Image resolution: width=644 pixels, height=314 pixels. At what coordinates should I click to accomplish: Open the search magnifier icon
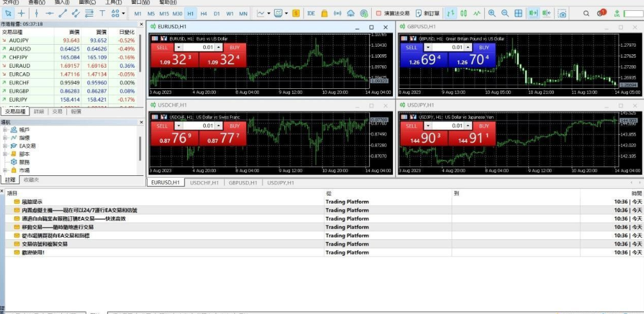coord(586,13)
